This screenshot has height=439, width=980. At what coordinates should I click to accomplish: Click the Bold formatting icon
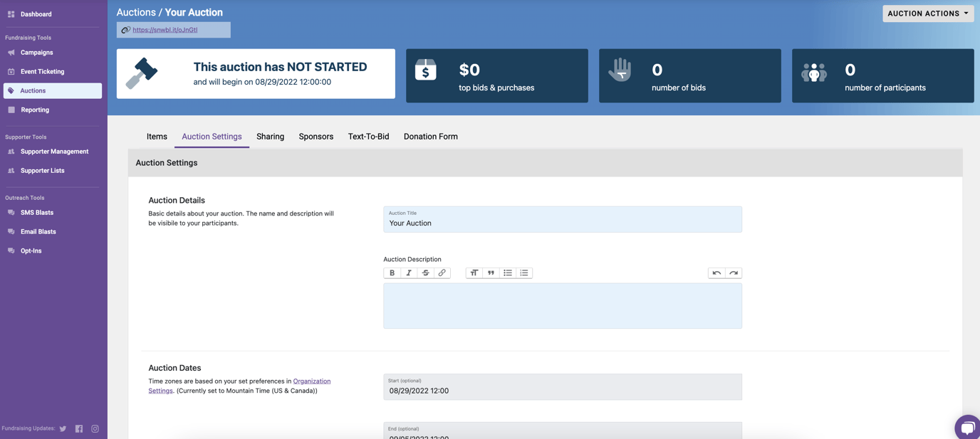(392, 273)
